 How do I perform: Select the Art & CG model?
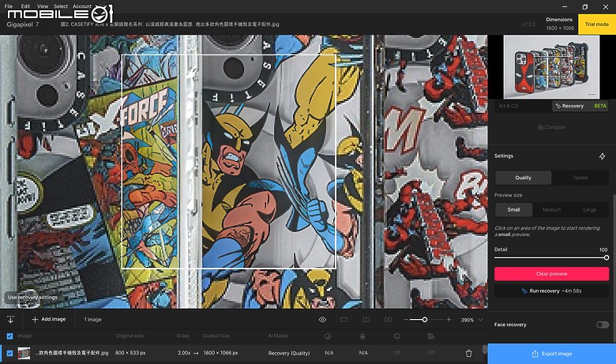tap(509, 106)
